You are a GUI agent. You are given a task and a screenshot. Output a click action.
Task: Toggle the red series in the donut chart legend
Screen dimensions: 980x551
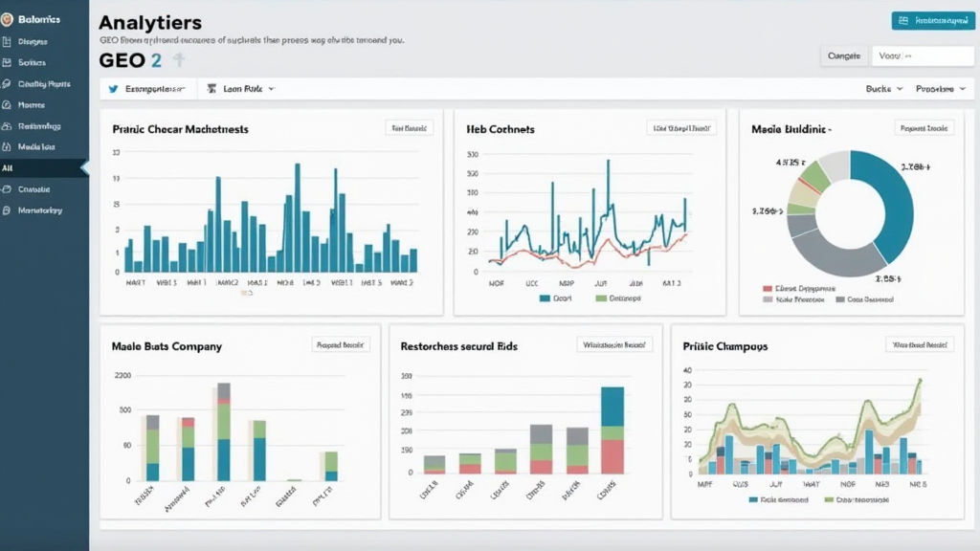point(767,288)
